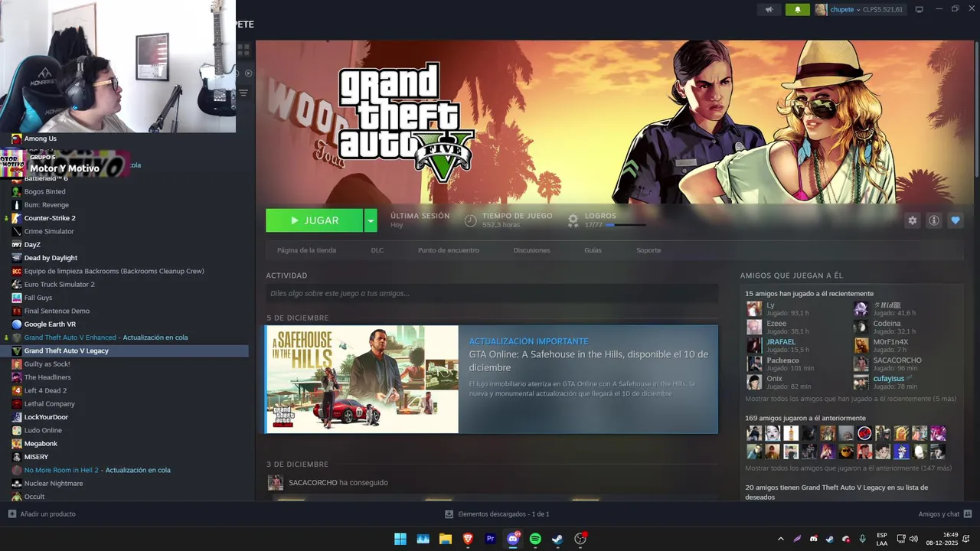Click the achievements gear icon beside LOGROS
The image size is (980, 551).
[573, 220]
